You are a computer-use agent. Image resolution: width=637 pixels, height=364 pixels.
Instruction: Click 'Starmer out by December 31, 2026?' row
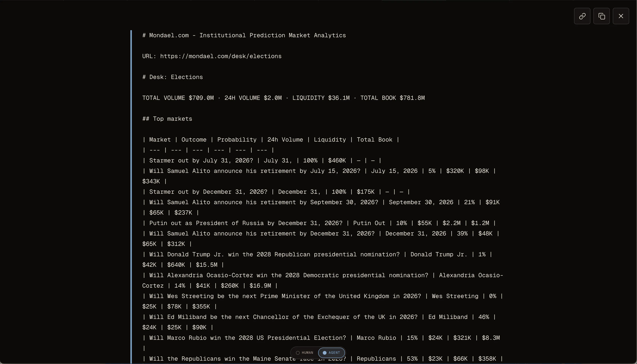[x=276, y=192]
